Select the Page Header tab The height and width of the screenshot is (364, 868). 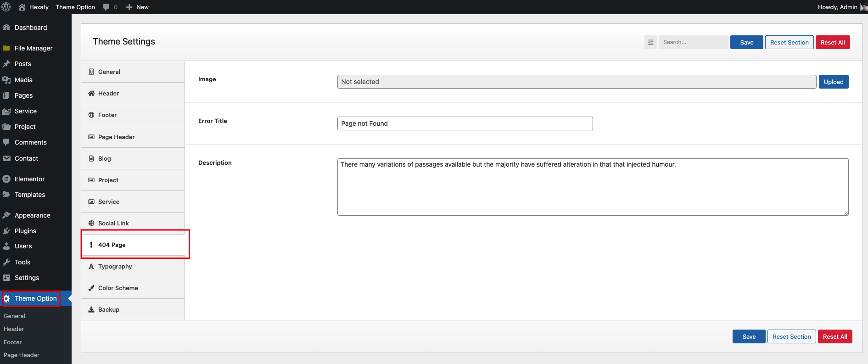click(x=133, y=137)
